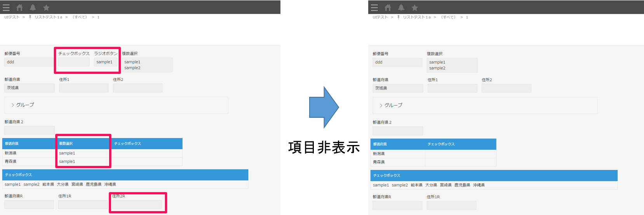Select sample2 in 複数選択 box, right screenshot
The height and width of the screenshot is (215, 644).
pyautogui.click(x=437, y=68)
